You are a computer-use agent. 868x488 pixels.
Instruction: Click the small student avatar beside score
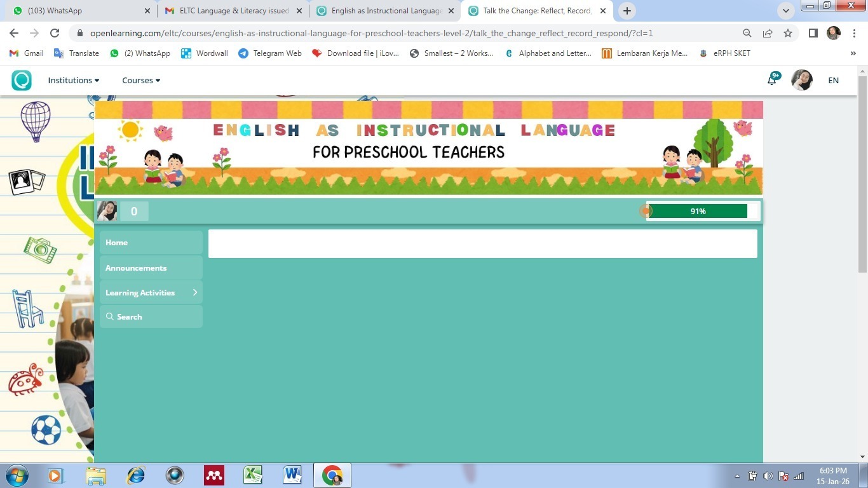coord(107,211)
